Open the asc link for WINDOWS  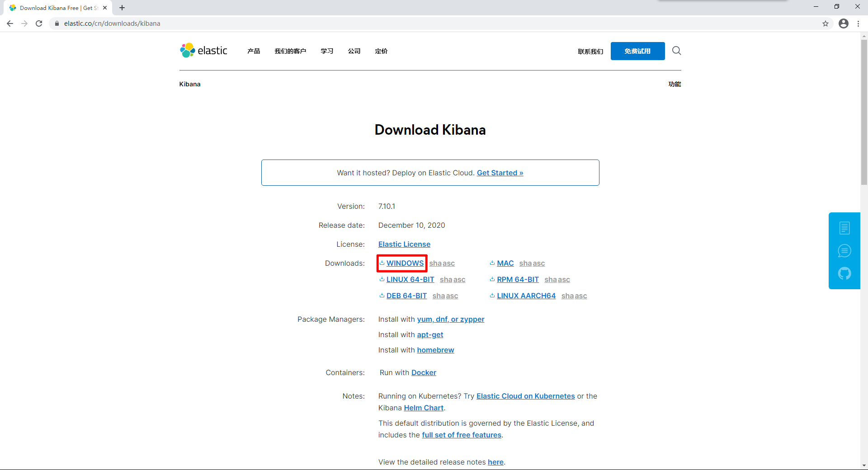coord(448,263)
